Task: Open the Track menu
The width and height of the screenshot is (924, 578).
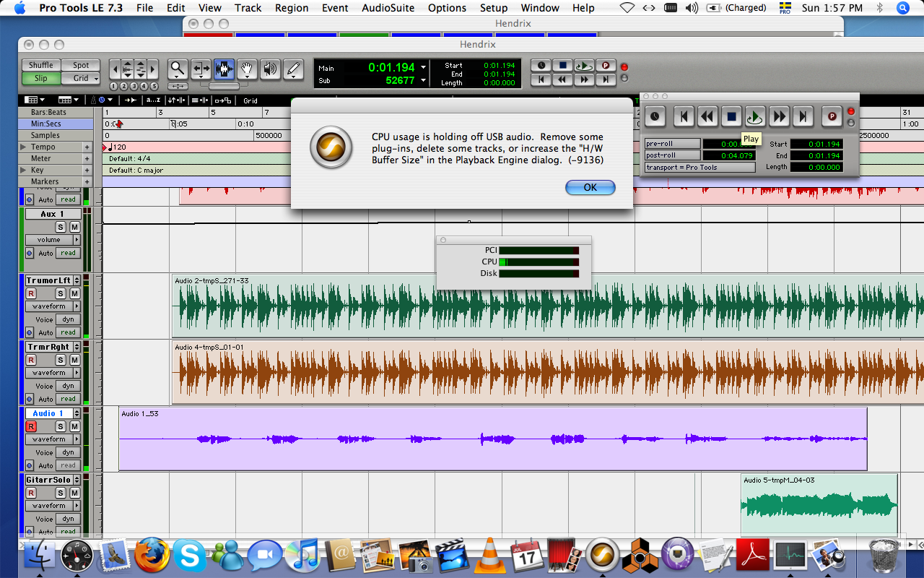Action: coord(248,8)
